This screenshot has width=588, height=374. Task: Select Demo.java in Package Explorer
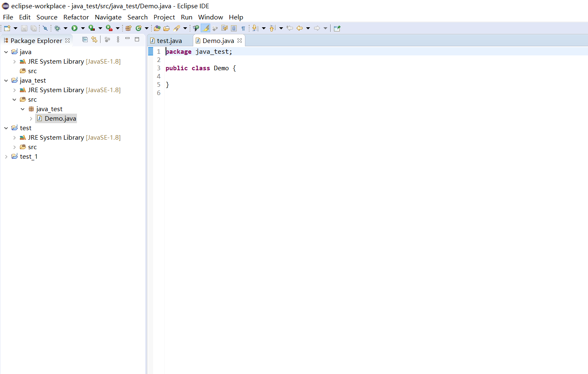tap(56, 118)
